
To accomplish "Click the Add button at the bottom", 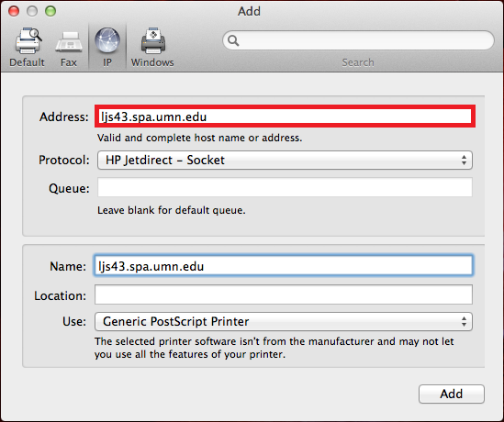I will 452,394.
